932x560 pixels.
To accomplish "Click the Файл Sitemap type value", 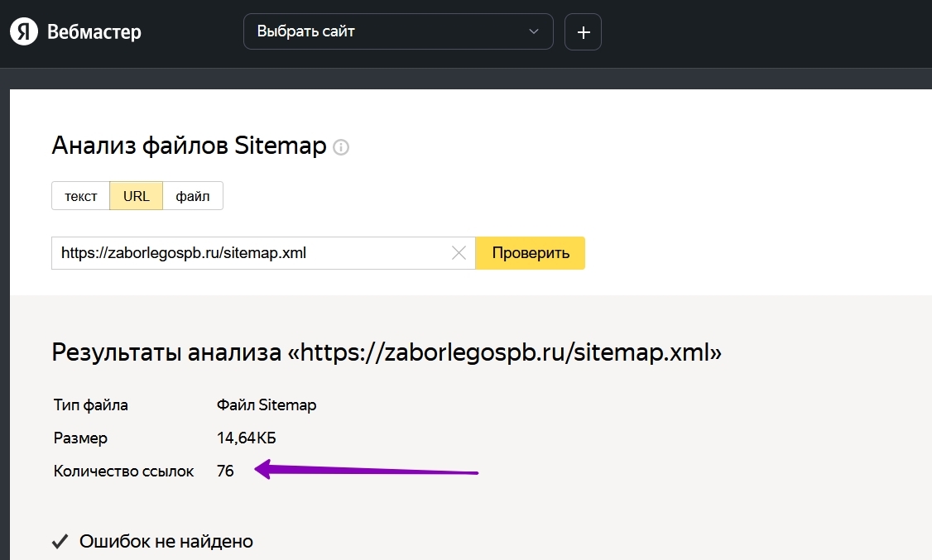I will coord(267,405).
